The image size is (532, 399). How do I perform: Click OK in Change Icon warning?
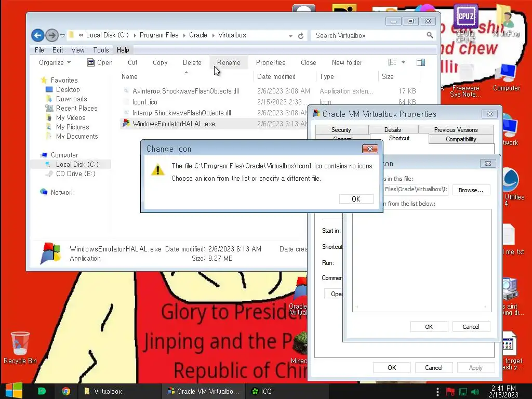point(356,199)
